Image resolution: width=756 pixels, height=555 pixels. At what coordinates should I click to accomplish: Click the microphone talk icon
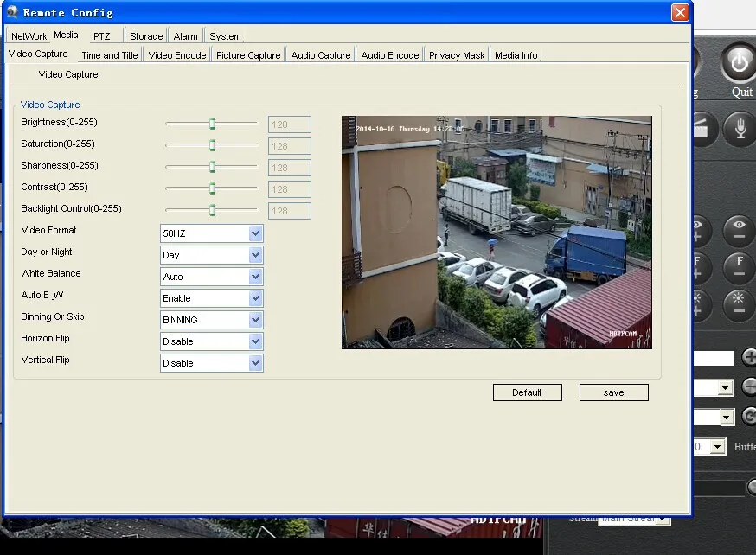tap(740, 129)
